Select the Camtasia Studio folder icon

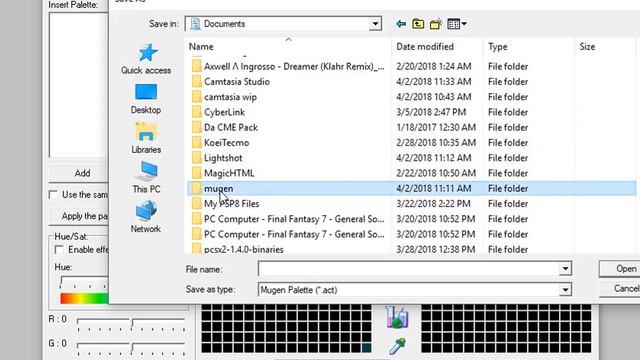click(197, 82)
